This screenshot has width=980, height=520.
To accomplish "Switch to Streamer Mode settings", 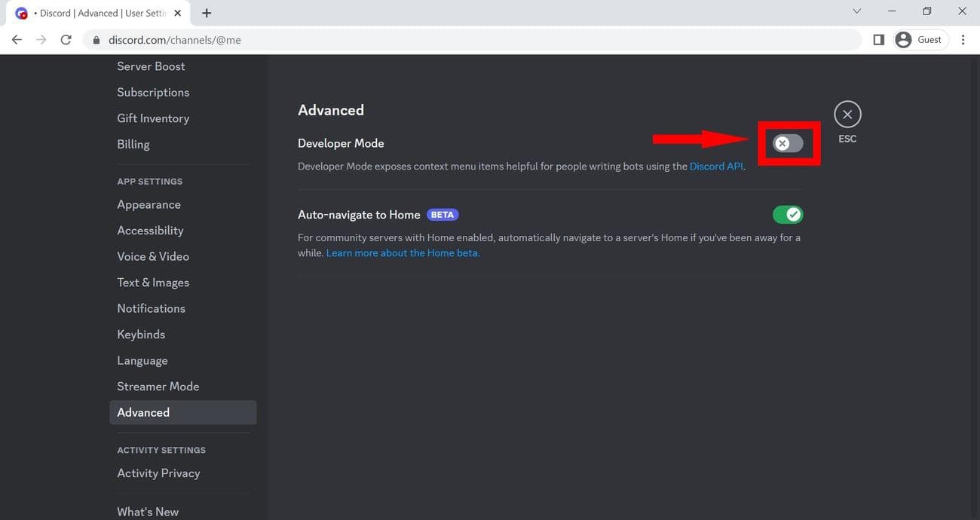I will [x=158, y=386].
